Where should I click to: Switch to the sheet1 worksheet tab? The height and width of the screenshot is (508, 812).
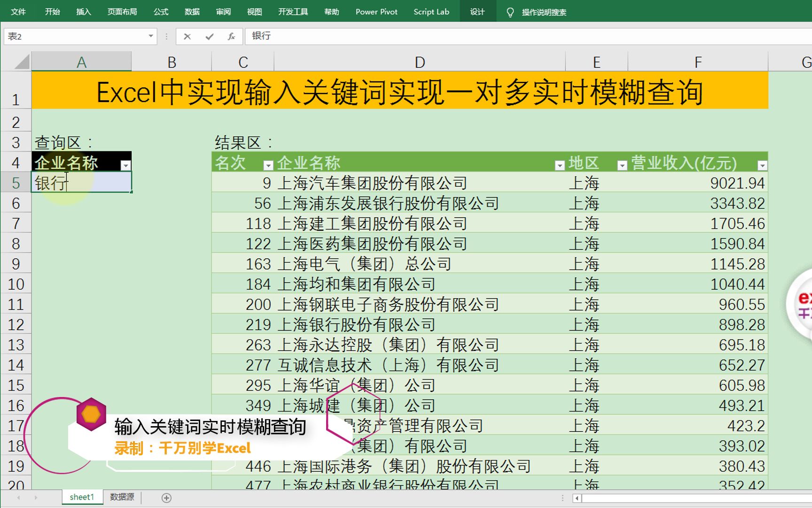point(82,497)
